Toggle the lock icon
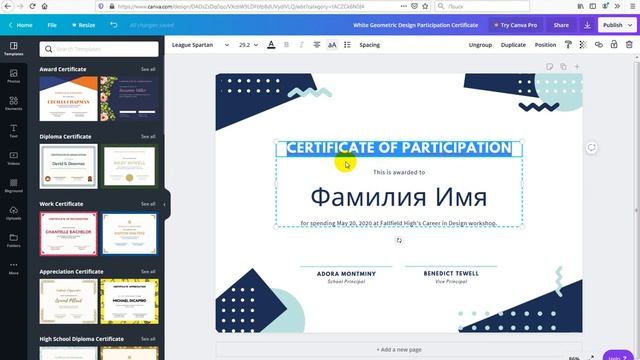The width and height of the screenshot is (640, 360). click(x=614, y=44)
